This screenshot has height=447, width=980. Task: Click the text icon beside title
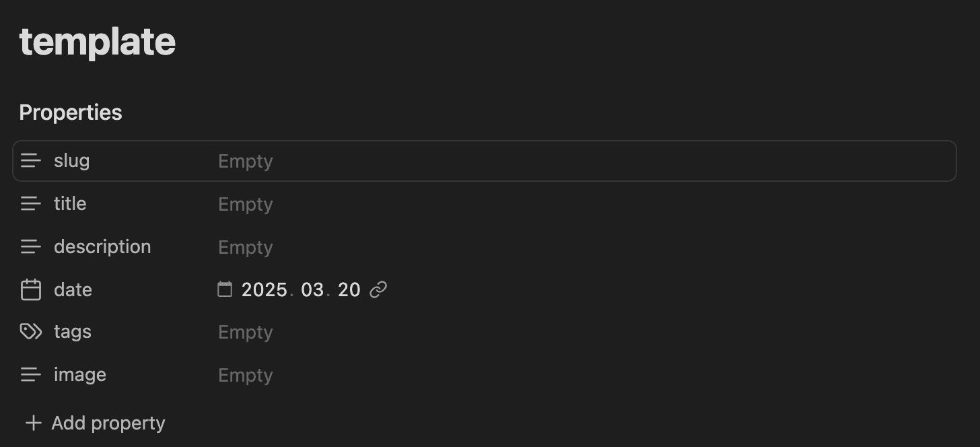(x=31, y=204)
